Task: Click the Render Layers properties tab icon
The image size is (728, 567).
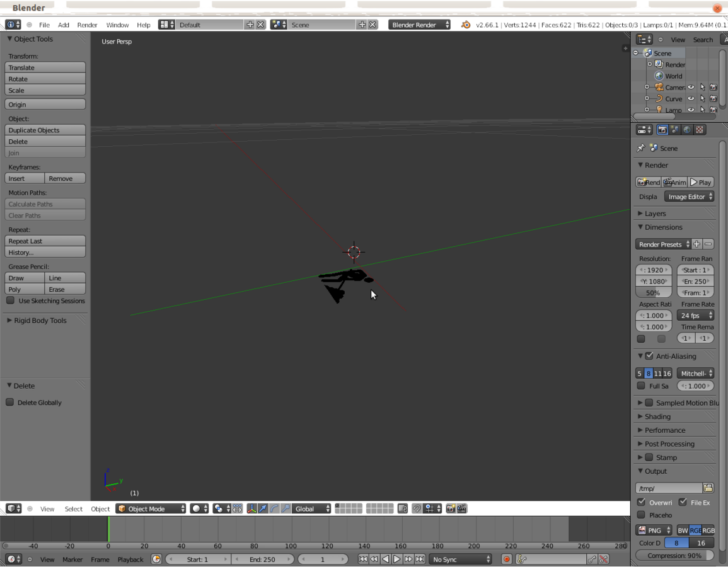Action: click(x=675, y=130)
